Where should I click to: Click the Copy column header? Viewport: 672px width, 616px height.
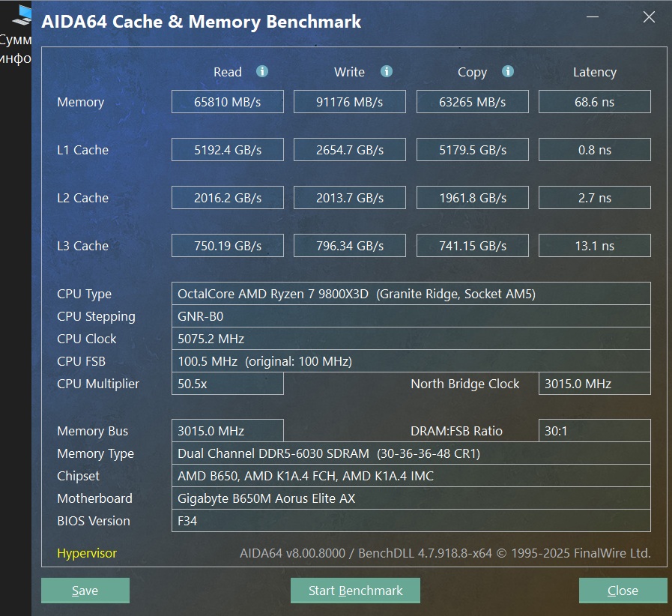click(472, 72)
